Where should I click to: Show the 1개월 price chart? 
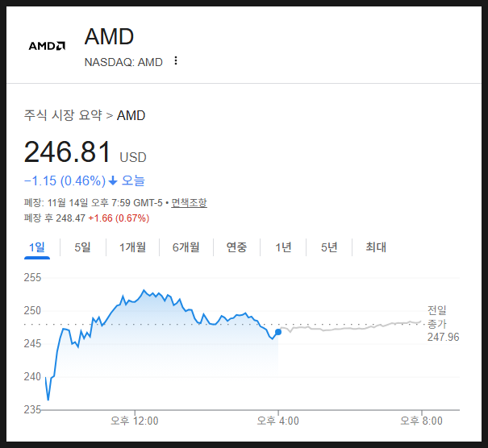[132, 247]
